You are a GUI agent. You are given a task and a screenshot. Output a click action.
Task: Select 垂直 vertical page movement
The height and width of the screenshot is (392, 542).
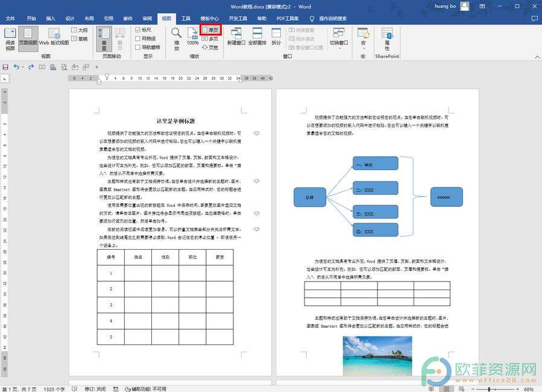tap(104, 39)
